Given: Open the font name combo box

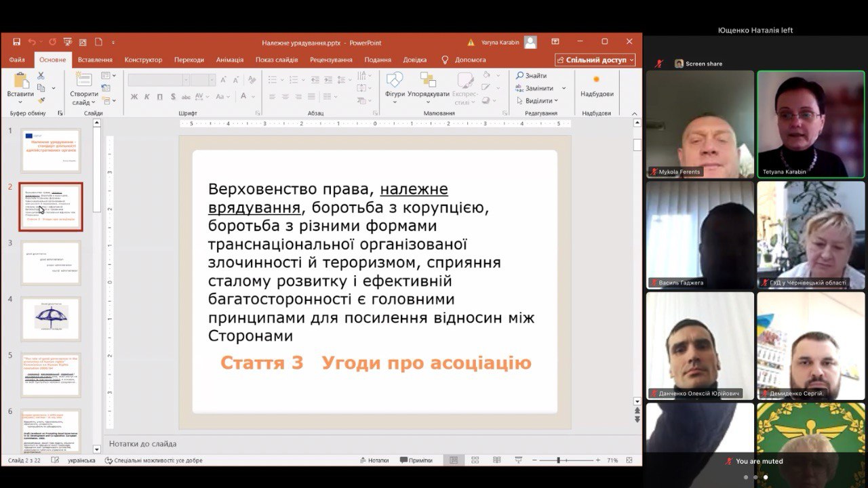Looking at the screenshot, I should 159,80.
